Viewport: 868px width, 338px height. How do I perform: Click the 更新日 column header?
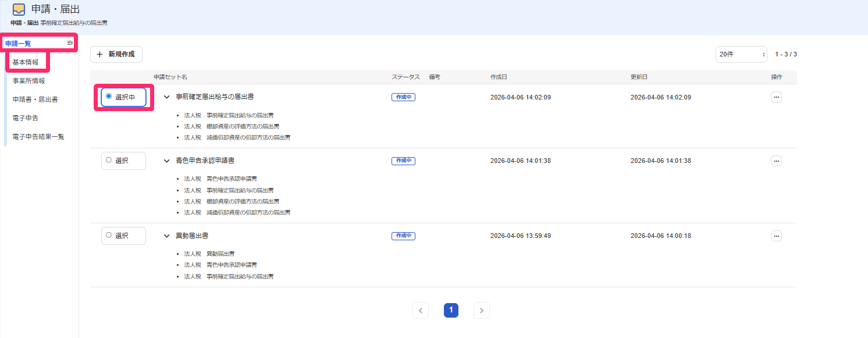click(639, 77)
